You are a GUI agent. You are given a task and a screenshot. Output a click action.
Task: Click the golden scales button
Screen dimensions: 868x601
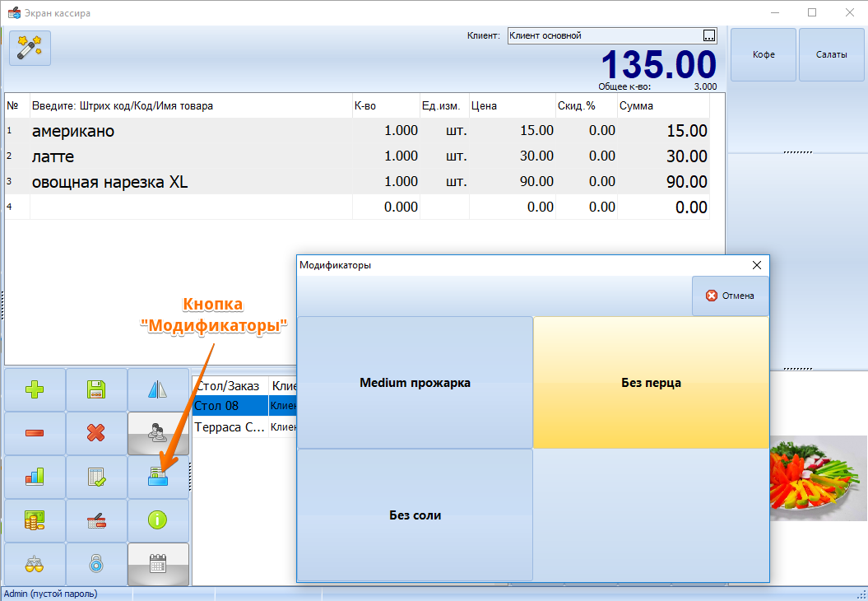[35, 565]
